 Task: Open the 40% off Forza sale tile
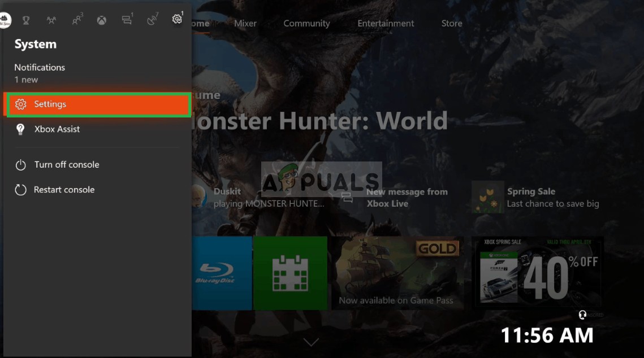pos(538,272)
